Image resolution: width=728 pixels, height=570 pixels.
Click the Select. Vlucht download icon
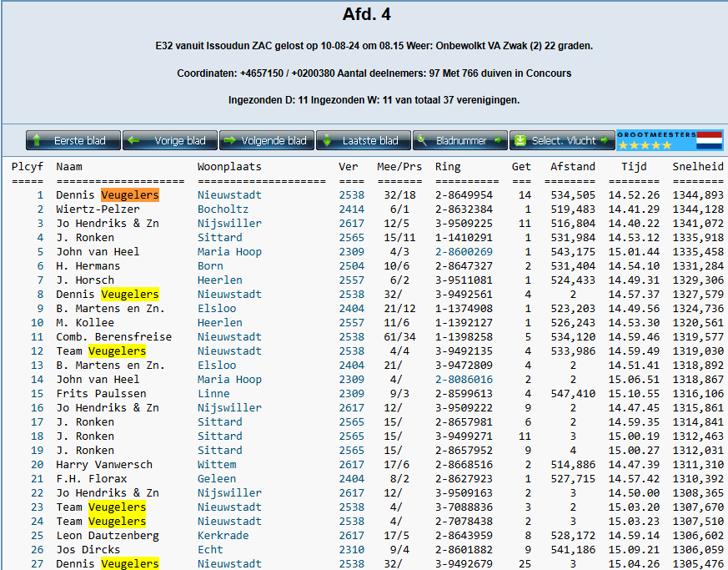point(521,141)
